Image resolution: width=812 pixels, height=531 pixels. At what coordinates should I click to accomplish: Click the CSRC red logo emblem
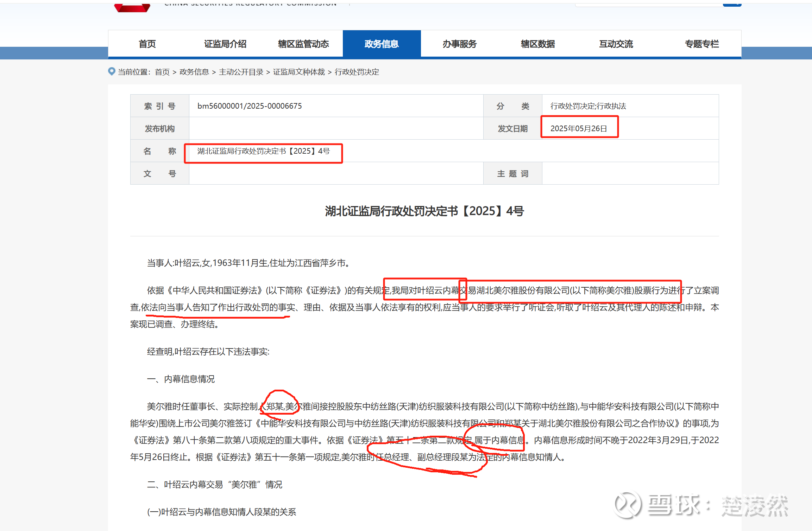coord(132,8)
